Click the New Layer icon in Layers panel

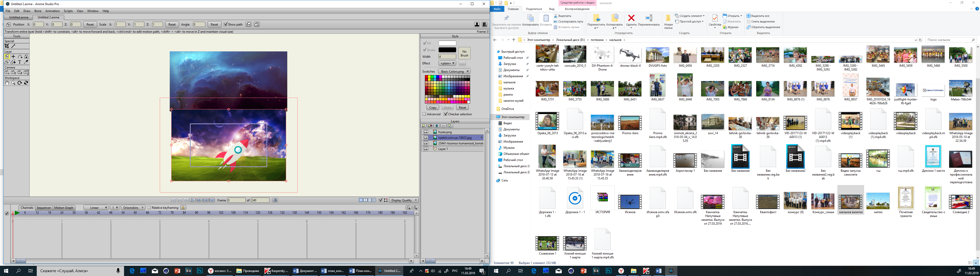point(423,125)
